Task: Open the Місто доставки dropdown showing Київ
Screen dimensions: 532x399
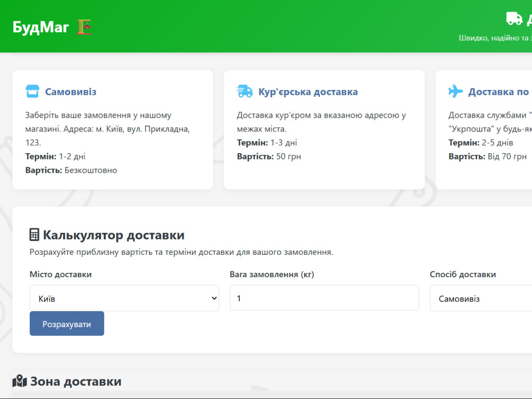Action: click(124, 298)
